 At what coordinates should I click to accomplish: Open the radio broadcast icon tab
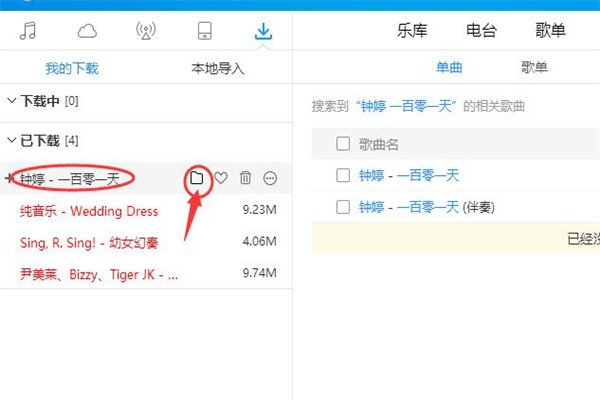coord(146,31)
